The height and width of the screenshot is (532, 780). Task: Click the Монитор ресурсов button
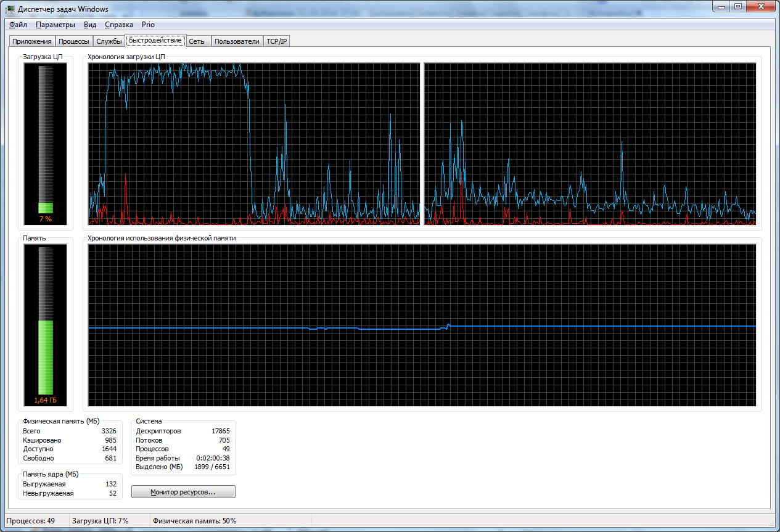(x=183, y=492)
